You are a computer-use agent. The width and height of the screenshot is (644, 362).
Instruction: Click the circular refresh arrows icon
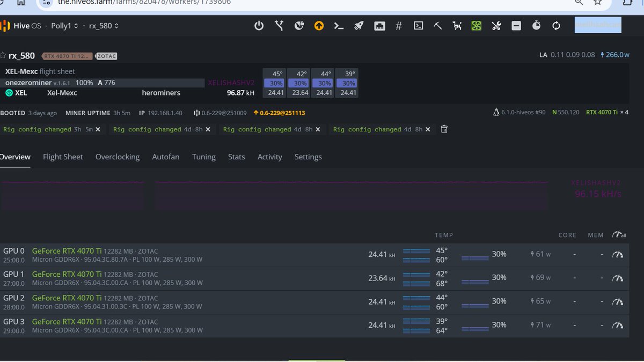(x=556, y=25)
